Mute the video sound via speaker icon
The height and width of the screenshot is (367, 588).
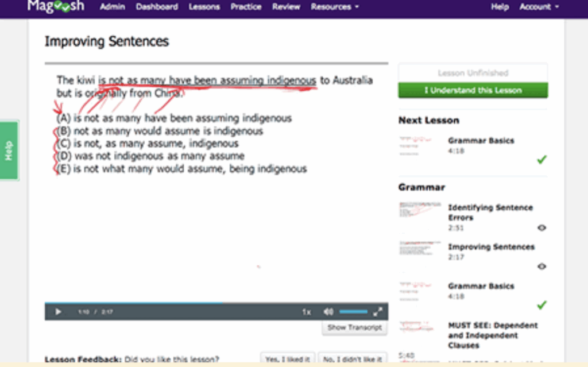tap(328, 311)
